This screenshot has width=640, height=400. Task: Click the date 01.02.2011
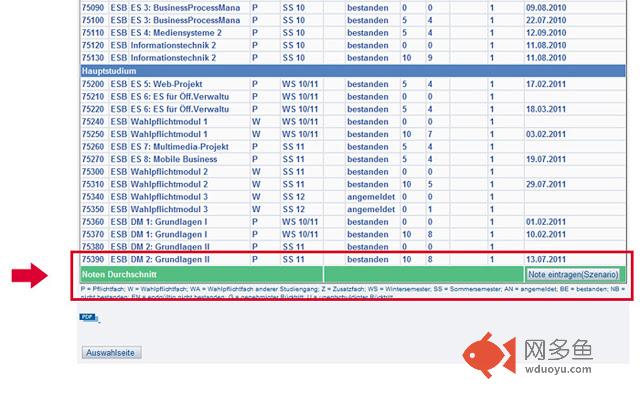[546, 222]
